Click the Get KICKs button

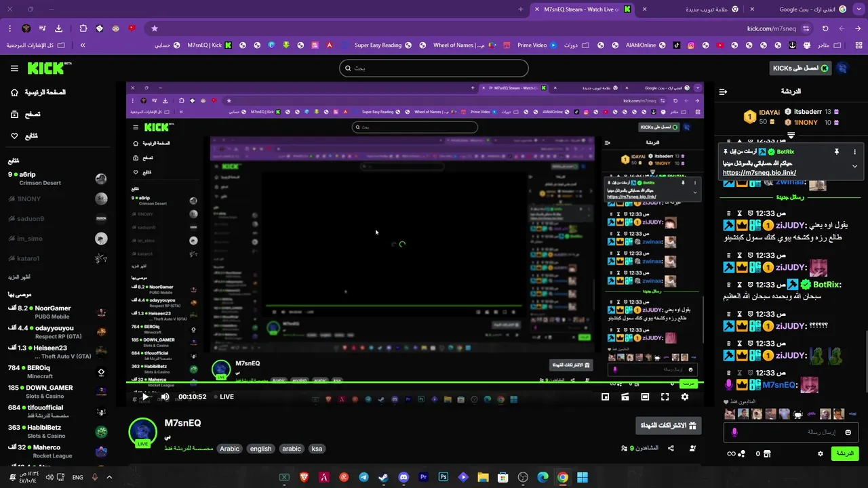click(x=802, y=68)
